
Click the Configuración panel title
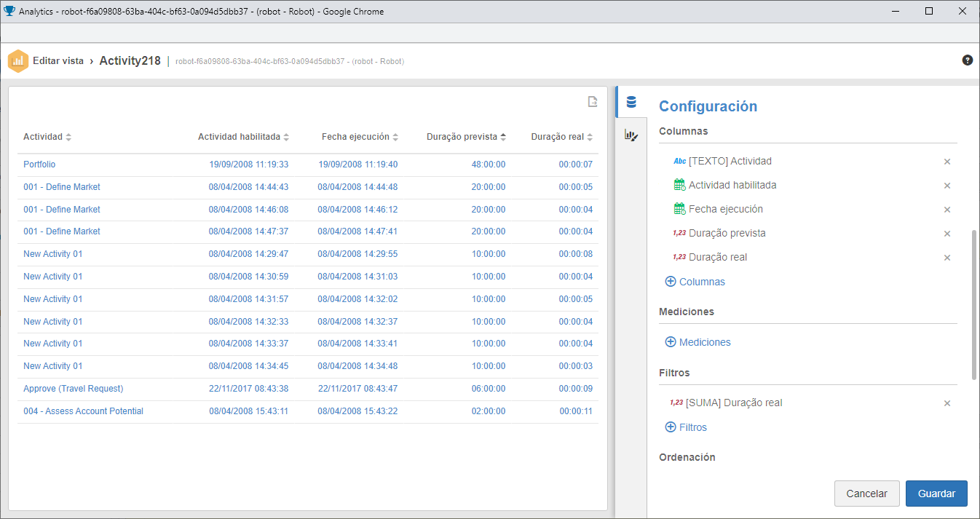click(x=708, y=106)
